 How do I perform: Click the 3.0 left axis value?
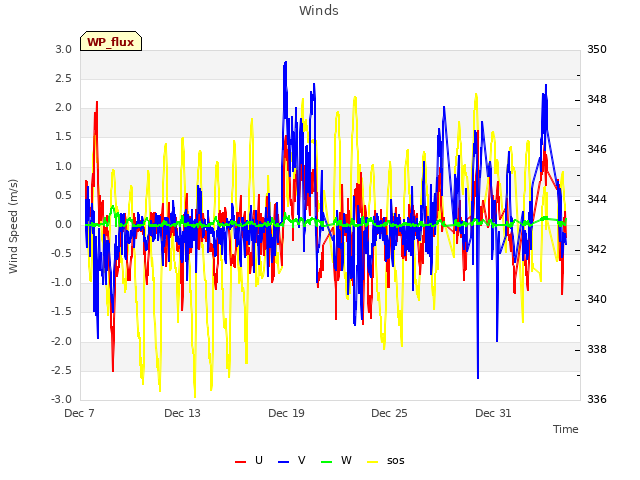64,49
